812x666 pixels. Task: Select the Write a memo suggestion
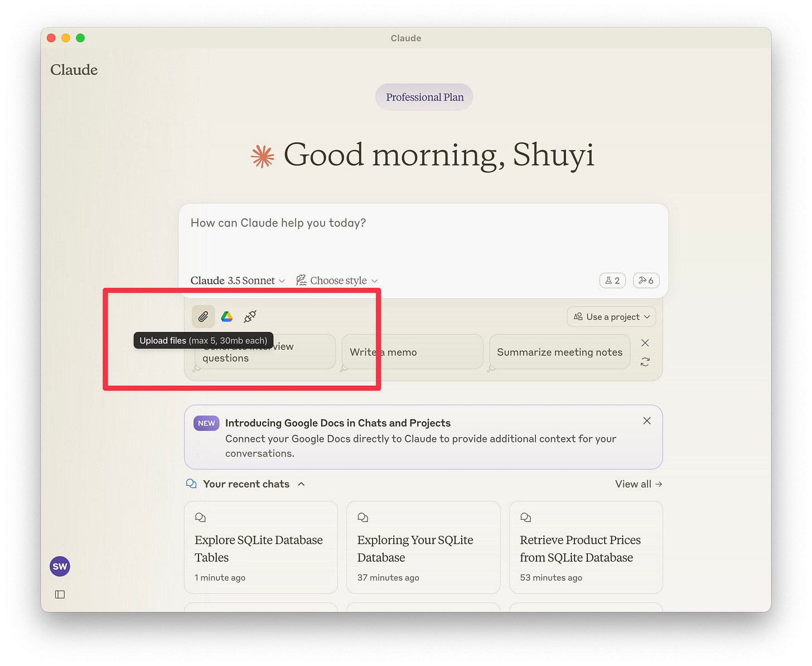pyautogui.click(x=412, y=352)
